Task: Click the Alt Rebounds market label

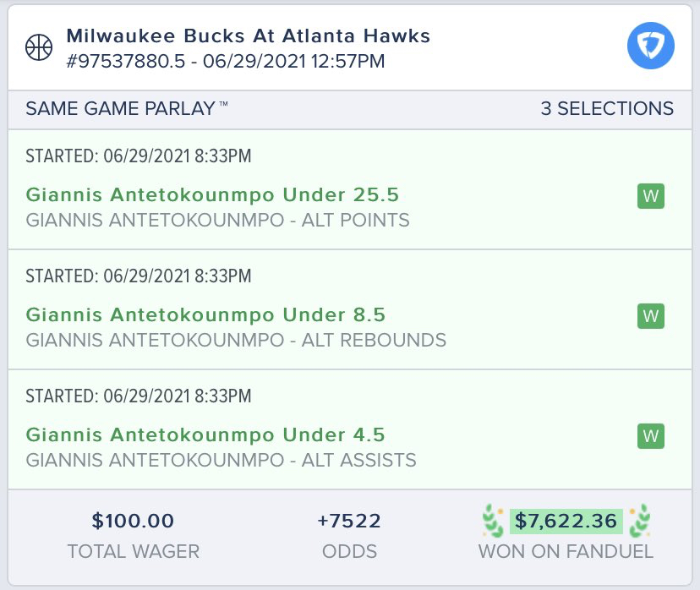Action: coord(236,341)
